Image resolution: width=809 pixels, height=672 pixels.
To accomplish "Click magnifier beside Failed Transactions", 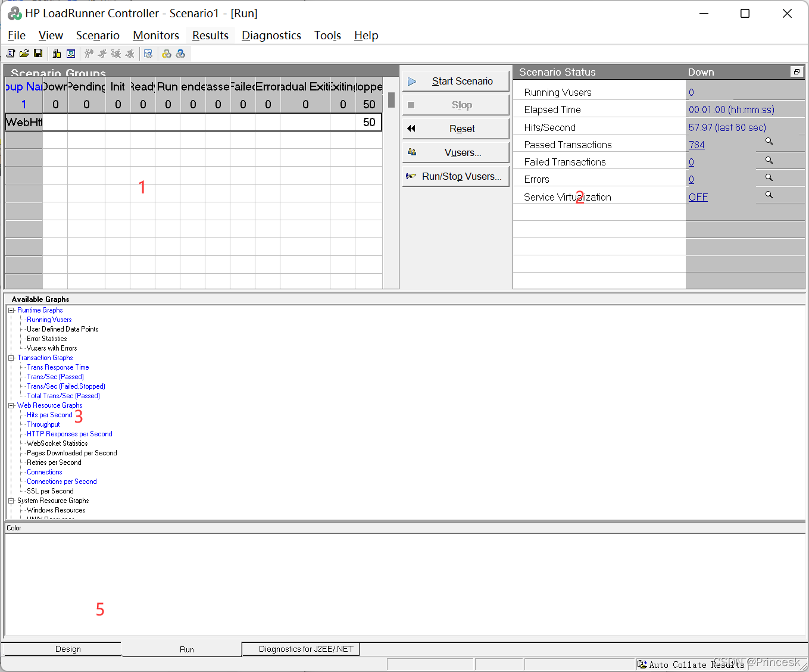I will click(x=769, y=160).
